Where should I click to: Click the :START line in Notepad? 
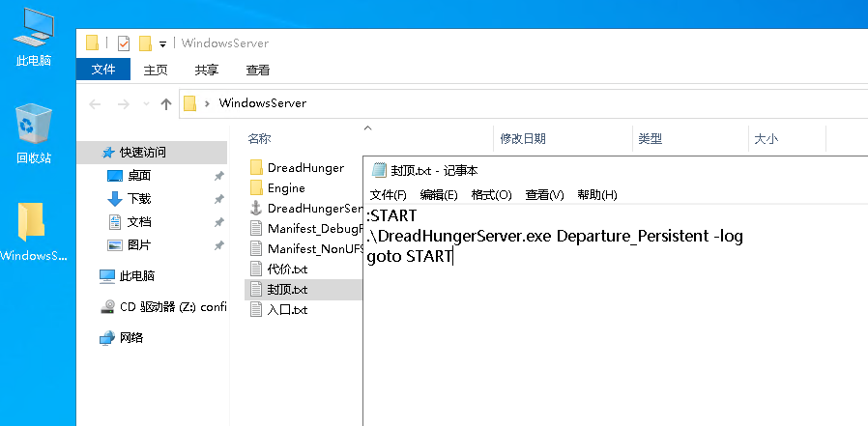tap(391, 214)
